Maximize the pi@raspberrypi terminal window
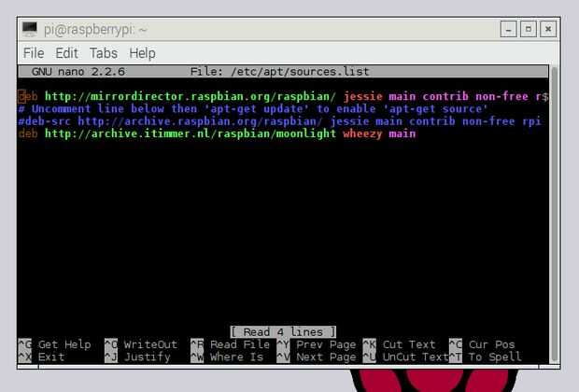Viewport: 579px width, 392px height. tap(529, 29)
